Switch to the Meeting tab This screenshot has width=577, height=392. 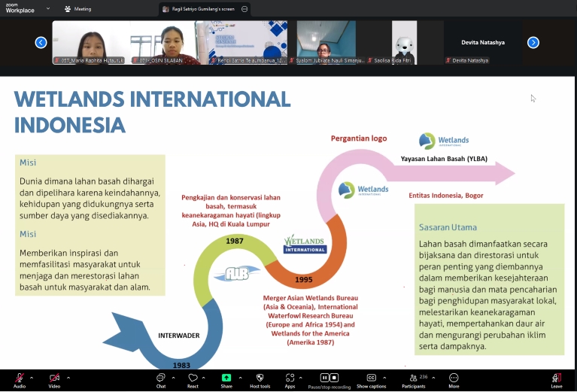click(x=77, y=9)
